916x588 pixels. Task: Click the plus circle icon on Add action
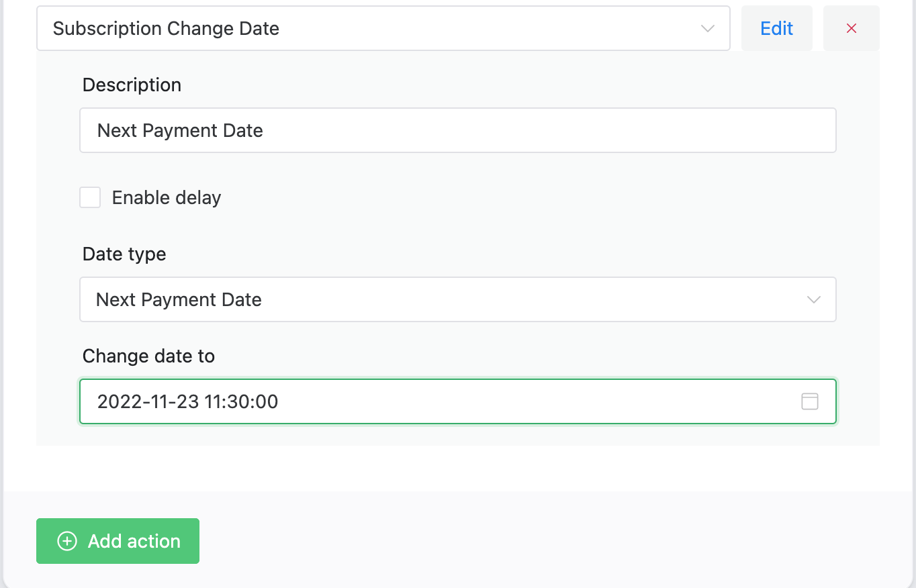coord(67,541)
